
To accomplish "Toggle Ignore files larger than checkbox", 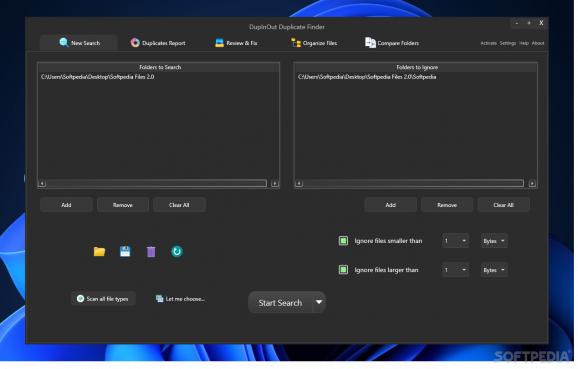I will [343, 270].
